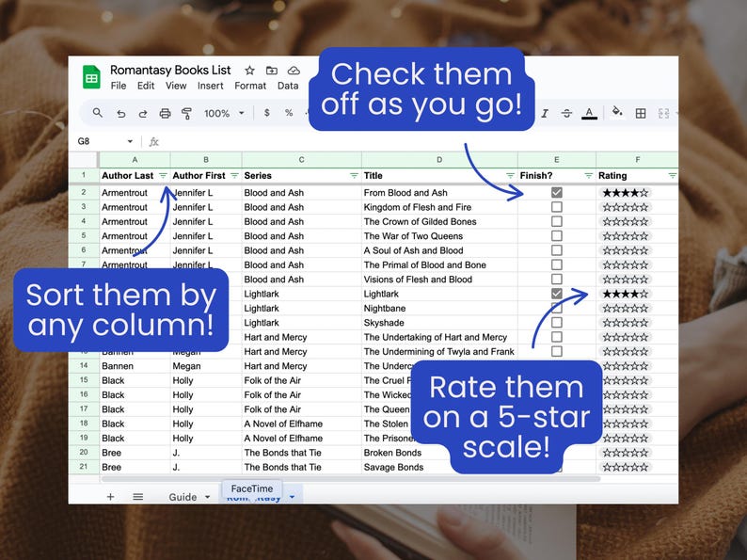Image resolution: width=747 pixels, height=560 pixels.
Task: Select the Broken Bonds title cell
Action: click(439, 453)
